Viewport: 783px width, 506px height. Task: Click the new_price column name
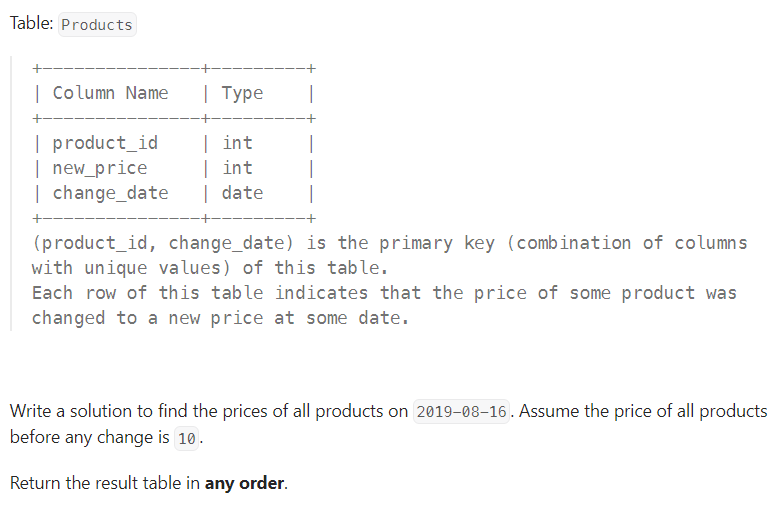coord(100,168)
